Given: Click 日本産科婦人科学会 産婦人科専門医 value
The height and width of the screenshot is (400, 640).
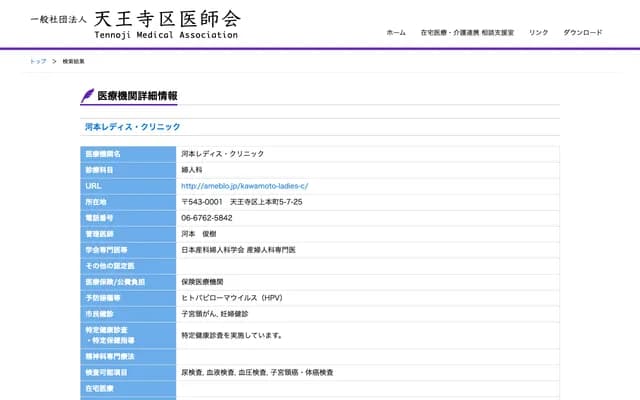Looking at the screenshot, I should click(238, 250).
